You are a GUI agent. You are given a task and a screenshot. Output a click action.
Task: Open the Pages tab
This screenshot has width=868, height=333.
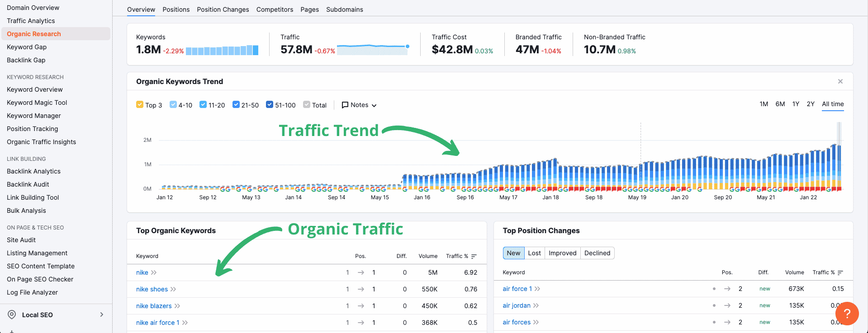click(x=309, y=9)
